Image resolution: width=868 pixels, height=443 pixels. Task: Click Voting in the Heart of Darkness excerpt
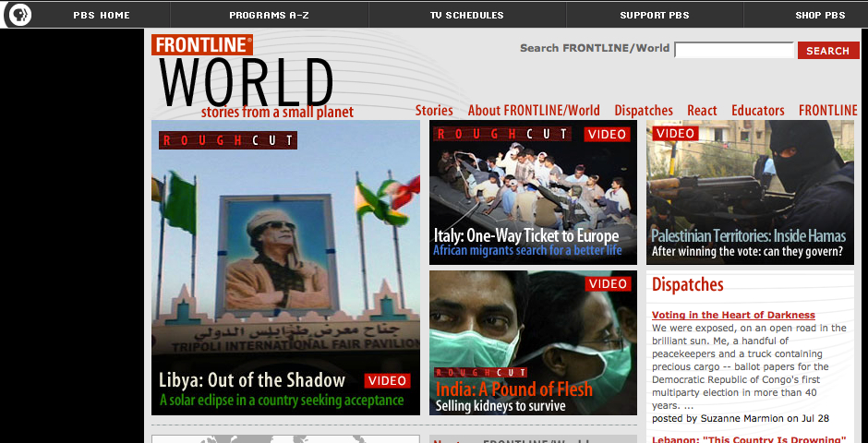tap(749, 366)
